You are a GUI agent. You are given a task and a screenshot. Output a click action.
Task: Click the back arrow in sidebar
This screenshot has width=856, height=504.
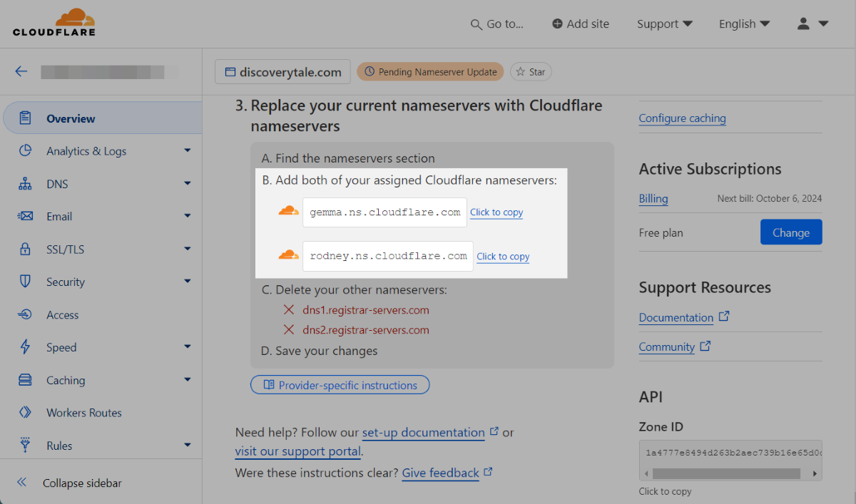(21, 71)
